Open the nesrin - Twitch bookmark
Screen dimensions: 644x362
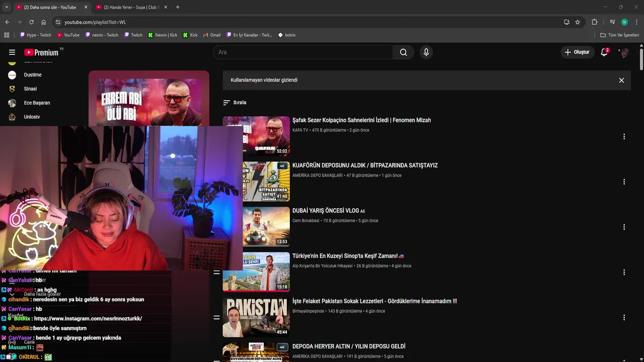(101, 35)
